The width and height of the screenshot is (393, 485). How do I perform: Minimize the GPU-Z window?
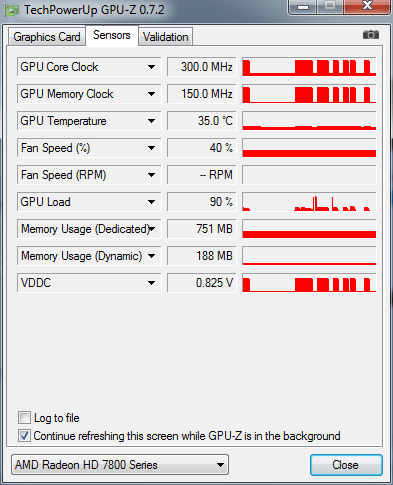[x=303, y=7]
